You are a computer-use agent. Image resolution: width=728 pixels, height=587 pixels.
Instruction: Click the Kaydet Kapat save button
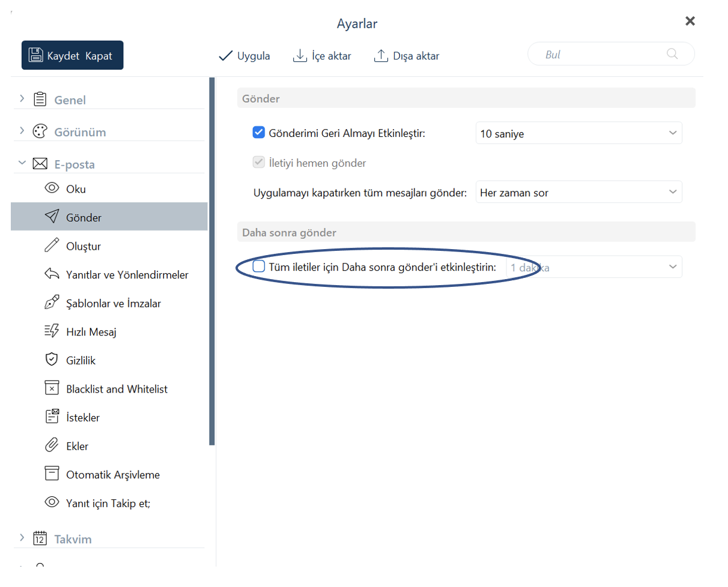coord(72,56)
